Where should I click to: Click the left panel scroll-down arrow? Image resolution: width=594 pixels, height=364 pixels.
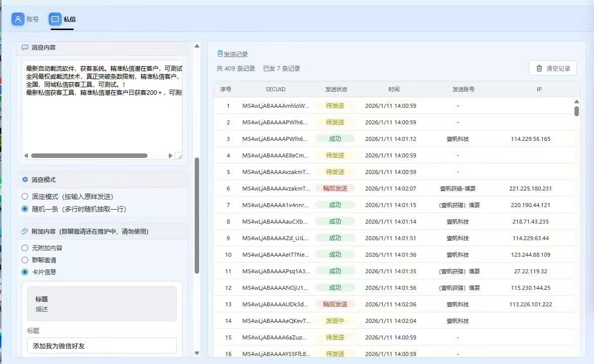pyautogui.click(x=197, y=353)
